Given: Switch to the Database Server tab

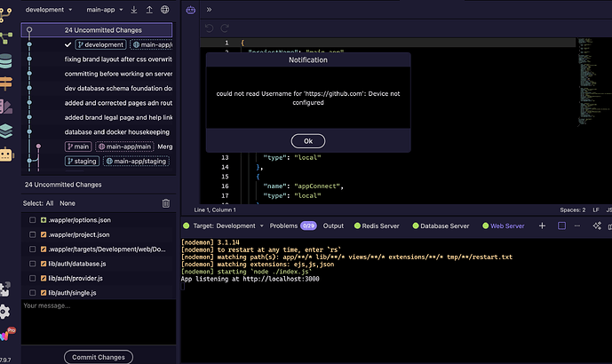Looking at the screenshot, I should (441, 226).
